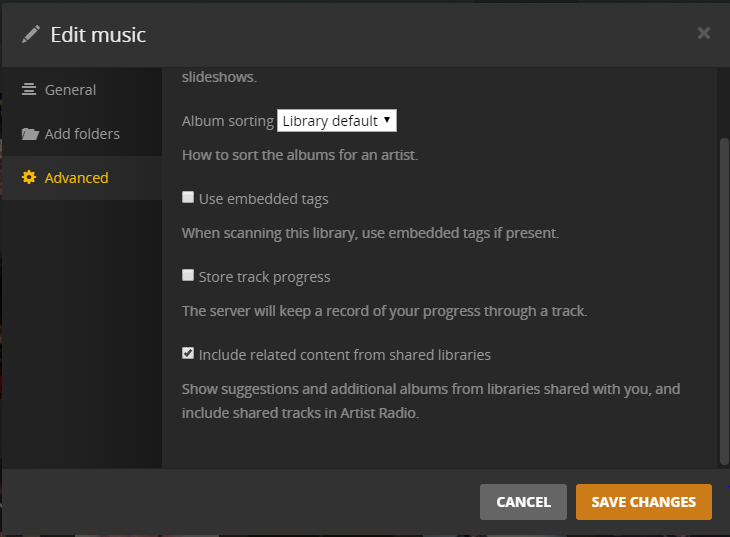Image resolution: width=730 pixels, height=537 pixels.
Task: Click the "Edit music" dialog title
Action: [98, 35]
